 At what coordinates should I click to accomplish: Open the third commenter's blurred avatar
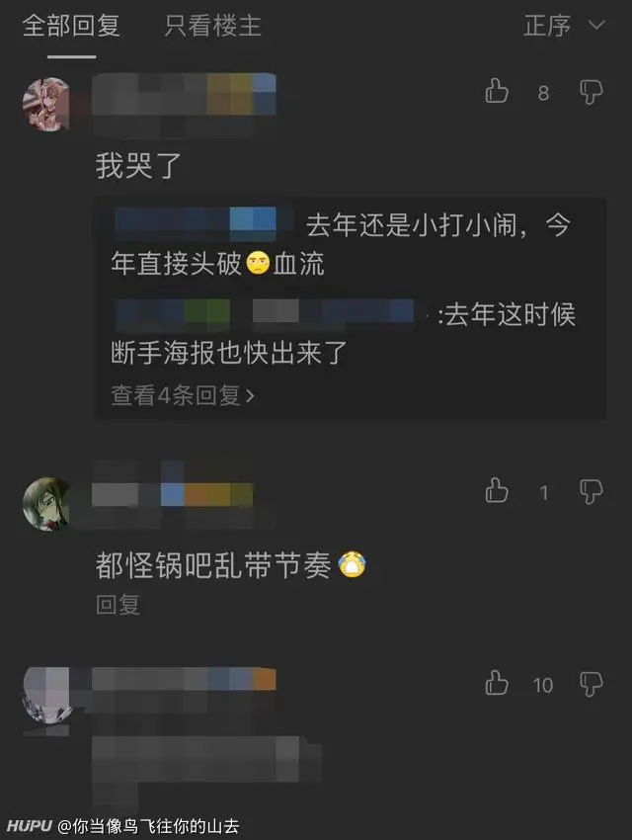coord(46,695)
